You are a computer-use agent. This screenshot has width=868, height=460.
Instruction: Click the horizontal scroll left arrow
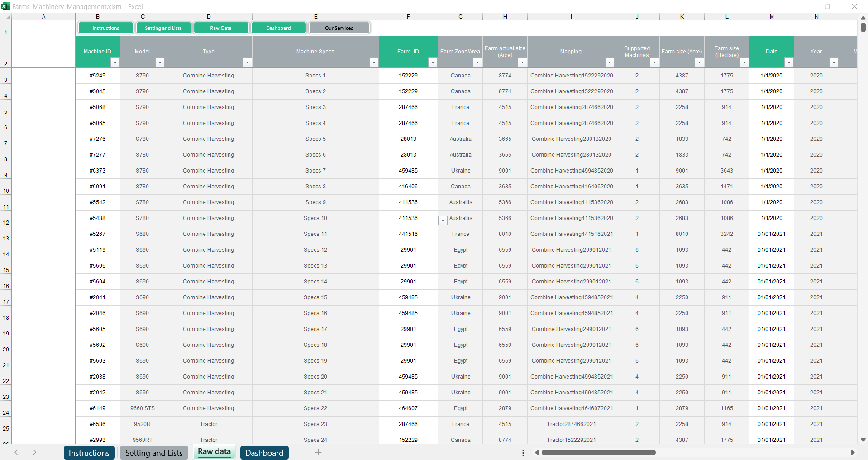pyautogui.click(x=537, y=452)
